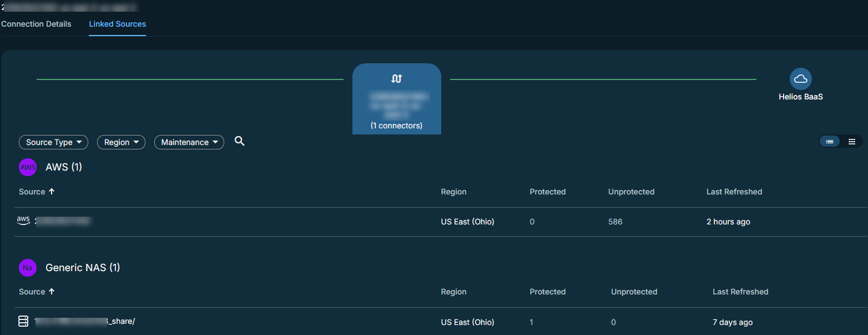Viewport: 868px width, 335px height.
Task: Click the Generic NAS Region column header
Action: click(453, 292)
